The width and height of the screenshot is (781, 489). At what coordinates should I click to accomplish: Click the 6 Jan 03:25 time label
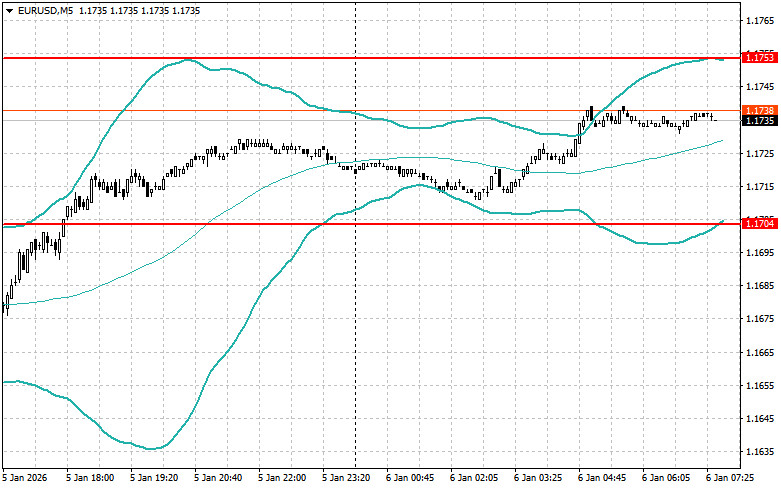click(x=538, y=478)
